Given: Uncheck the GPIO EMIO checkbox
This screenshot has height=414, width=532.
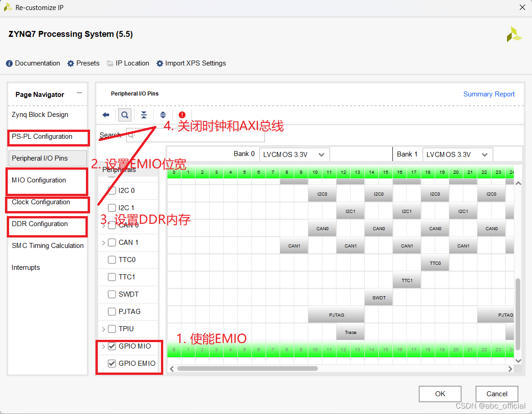Looking at the screenshot, I should click(111, 364).
